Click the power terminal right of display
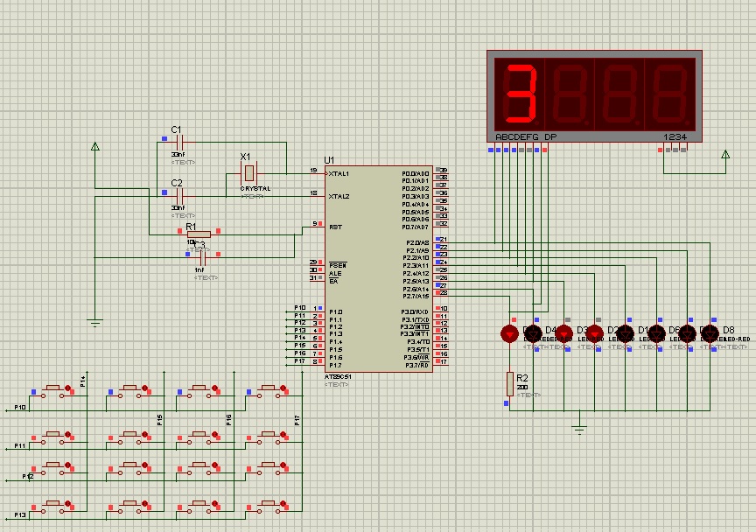 pyautogui.click(x=724, y=156)
